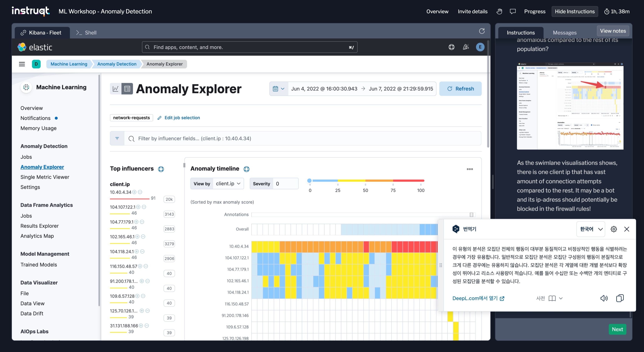Screen dimensions: 644x352
Task: Open the chat bubble icon in top bar
Action: [x=513, y=12]
